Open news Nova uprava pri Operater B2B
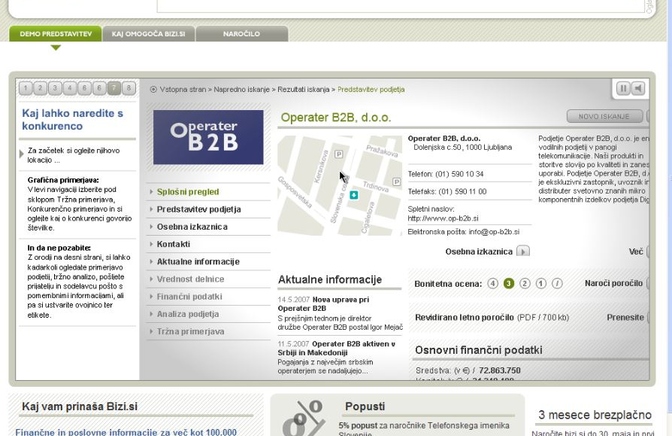 (323, 304)
